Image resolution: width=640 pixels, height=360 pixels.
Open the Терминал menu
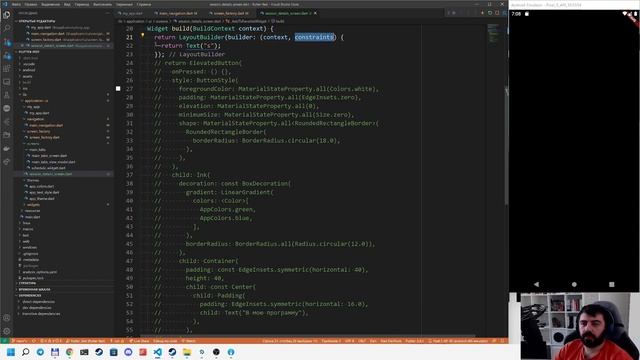pyautogui.click(x=124, y=4)
